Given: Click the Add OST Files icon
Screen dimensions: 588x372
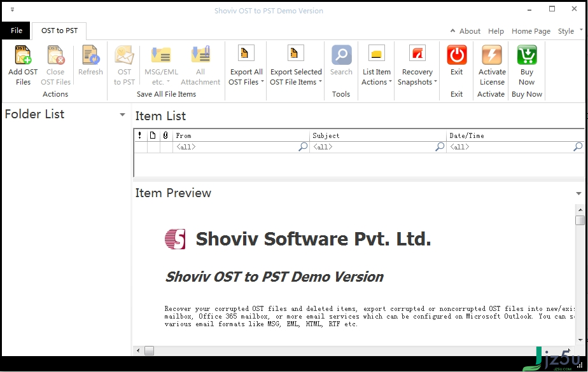Looking at the screenshot, I should 23,55.
